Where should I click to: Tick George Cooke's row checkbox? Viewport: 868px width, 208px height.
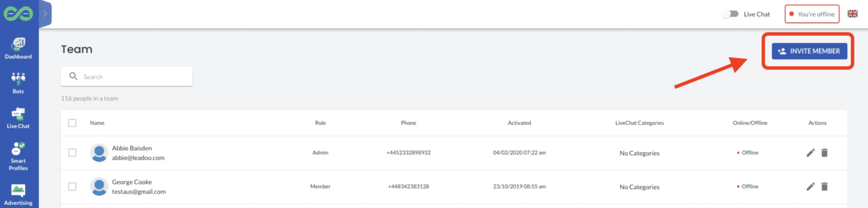(72, 186)
